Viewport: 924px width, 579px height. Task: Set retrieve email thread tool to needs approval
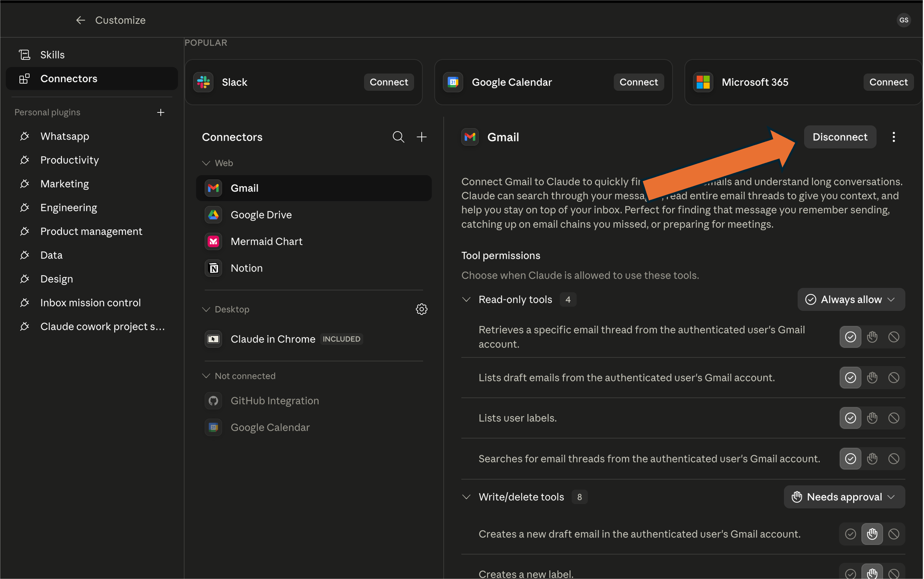click(x=872, y=337)
